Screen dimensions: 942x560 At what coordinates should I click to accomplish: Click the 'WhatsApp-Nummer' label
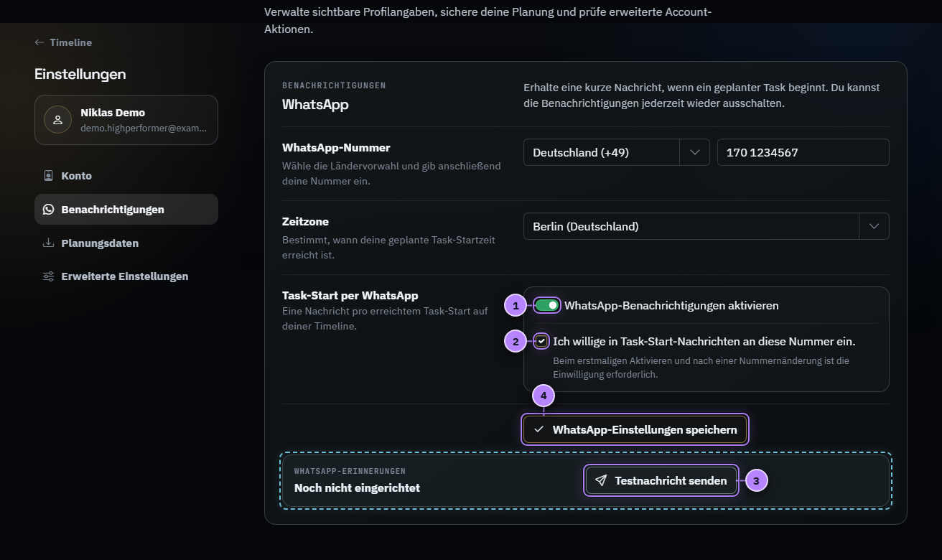[336, 148]
